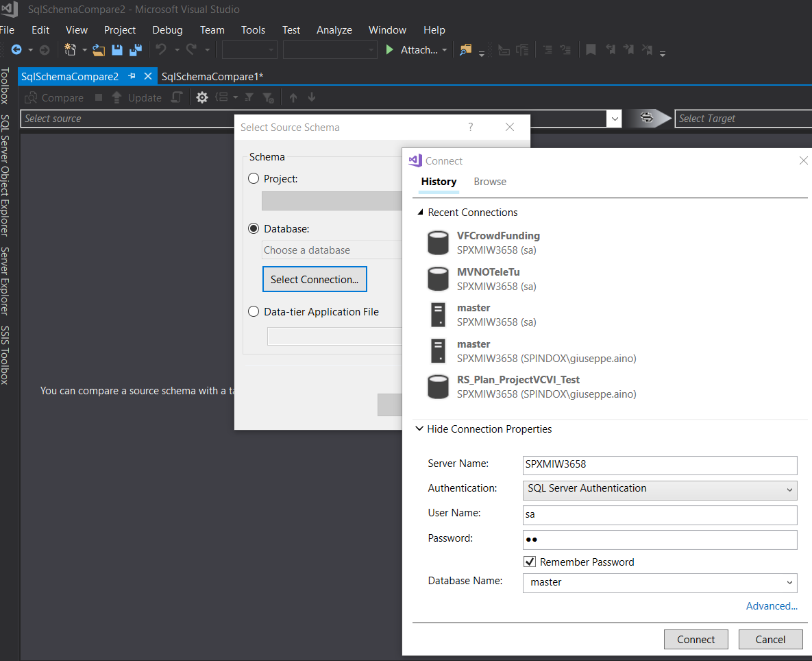This screenshot has width=812, height=661.
Task: Switch to the Browse tab
Action: click(x=490, y=182)
